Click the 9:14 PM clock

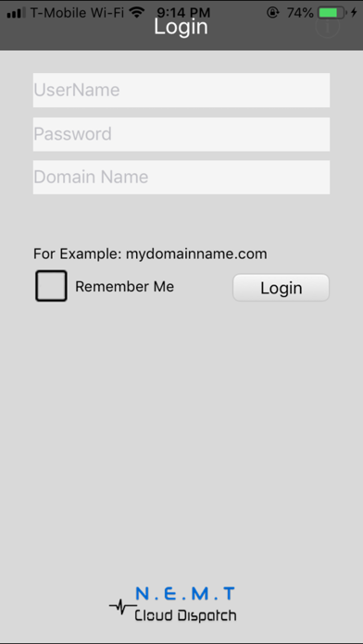click(183, 13)
